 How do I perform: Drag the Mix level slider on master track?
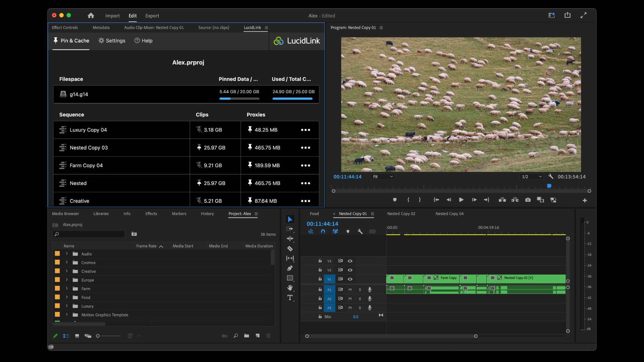pos(356,317)
